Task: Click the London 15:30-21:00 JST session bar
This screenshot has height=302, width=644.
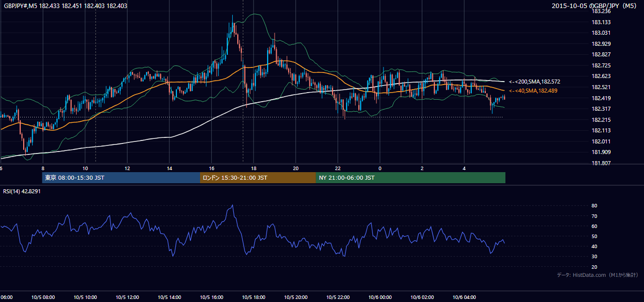Action: (x=257, y=178)
